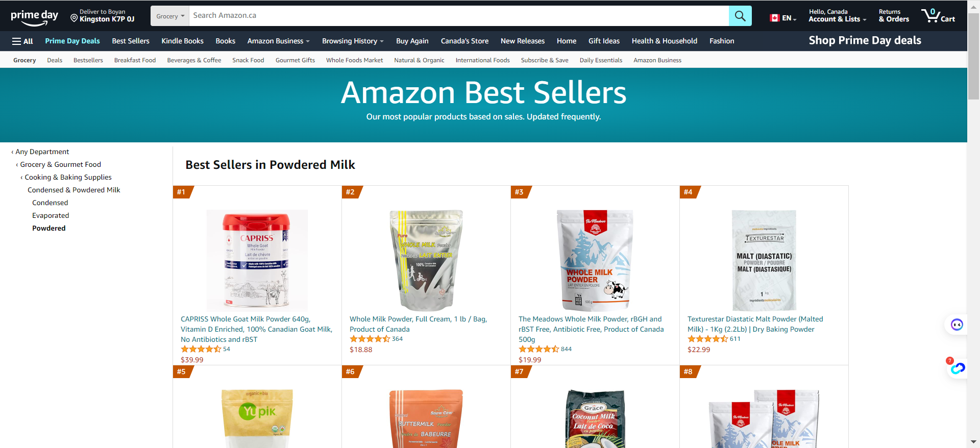Open CAPRISS Whole Goat Milk Powder link

pos(257,329)
